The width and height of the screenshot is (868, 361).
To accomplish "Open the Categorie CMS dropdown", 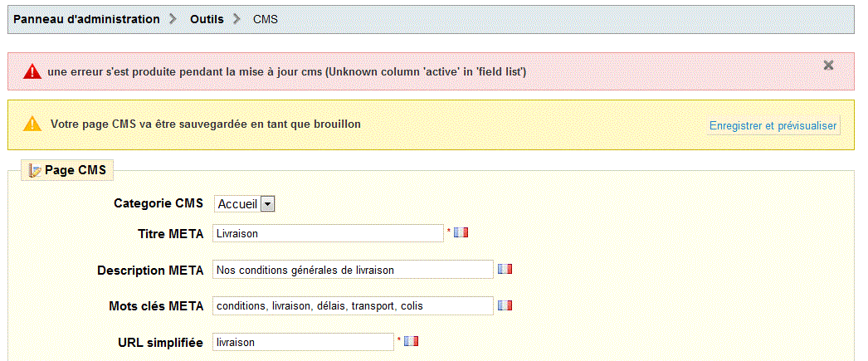I will 245,204.
